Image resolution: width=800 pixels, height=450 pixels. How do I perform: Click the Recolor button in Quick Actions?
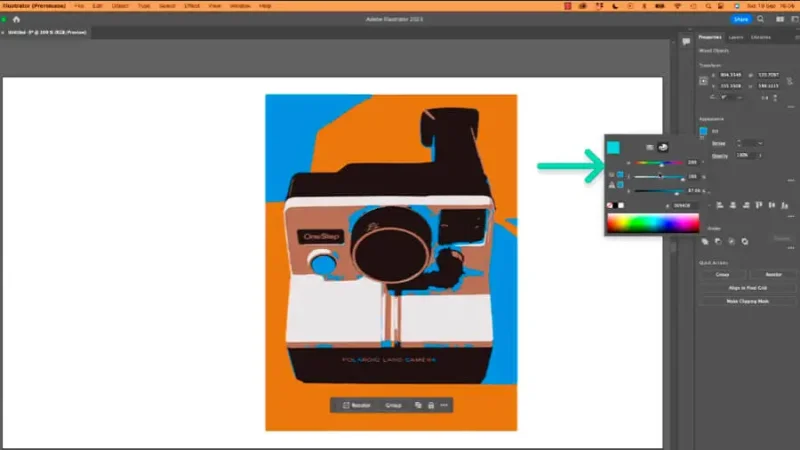[x=773, y=274]
